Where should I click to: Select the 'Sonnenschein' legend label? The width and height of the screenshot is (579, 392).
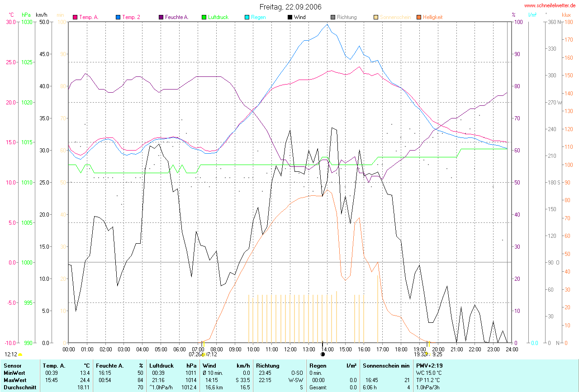click(395, 17)
